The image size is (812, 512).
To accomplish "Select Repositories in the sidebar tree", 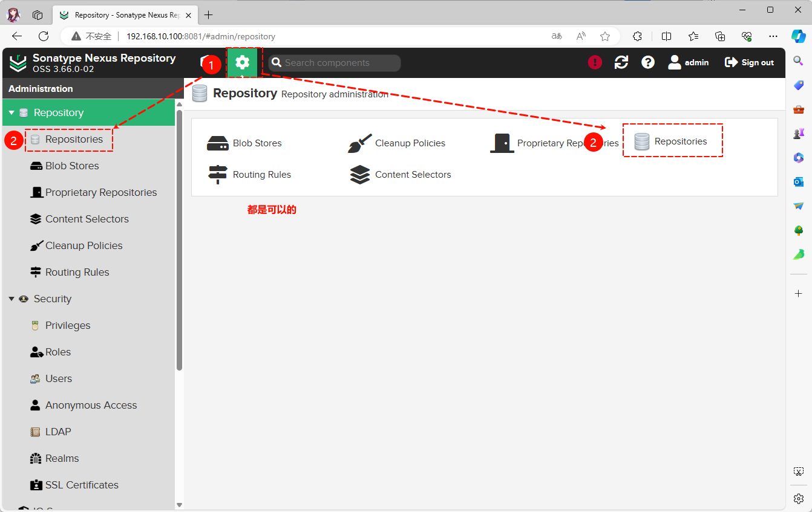I will pyautogui.click(x=74, y=140).
